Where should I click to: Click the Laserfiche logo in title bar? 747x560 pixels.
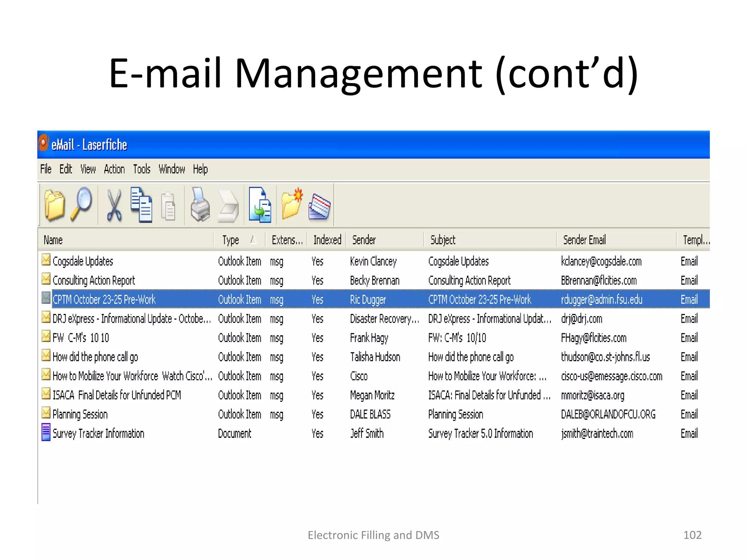pyautogui.click(x=43, y=143)
